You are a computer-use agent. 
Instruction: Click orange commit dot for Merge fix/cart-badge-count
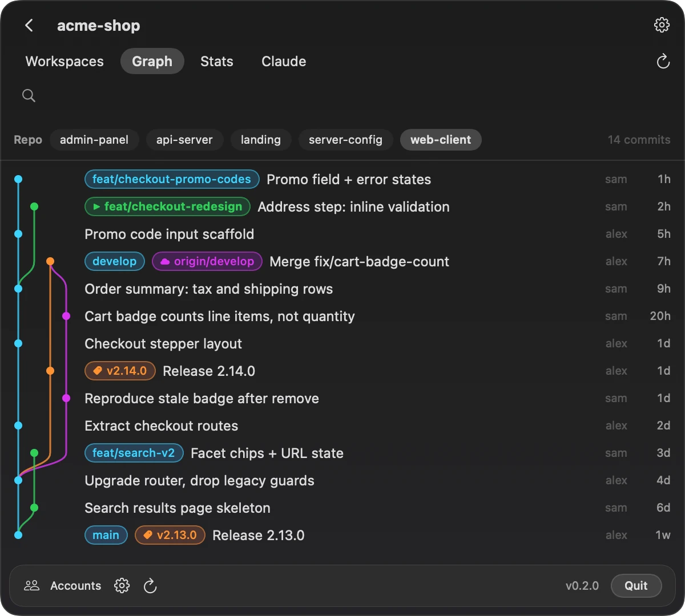point(50,261)
